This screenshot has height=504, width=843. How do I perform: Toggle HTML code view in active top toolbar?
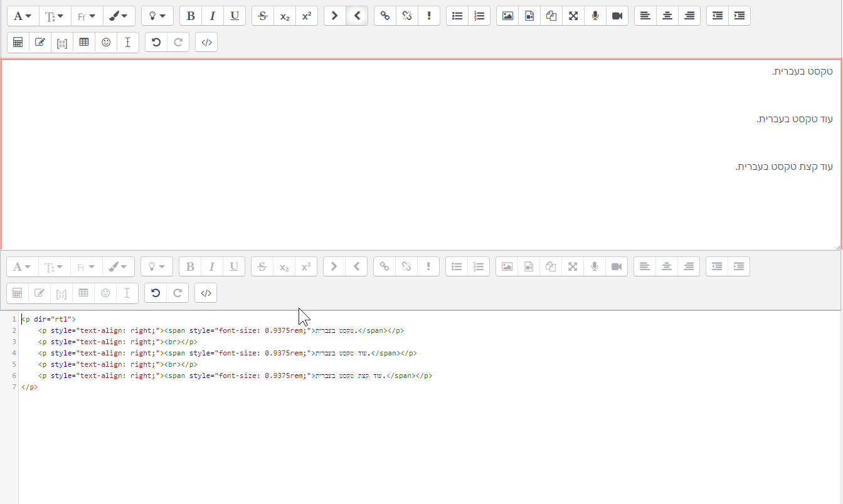pyautogui.click(x=206, y=42)
